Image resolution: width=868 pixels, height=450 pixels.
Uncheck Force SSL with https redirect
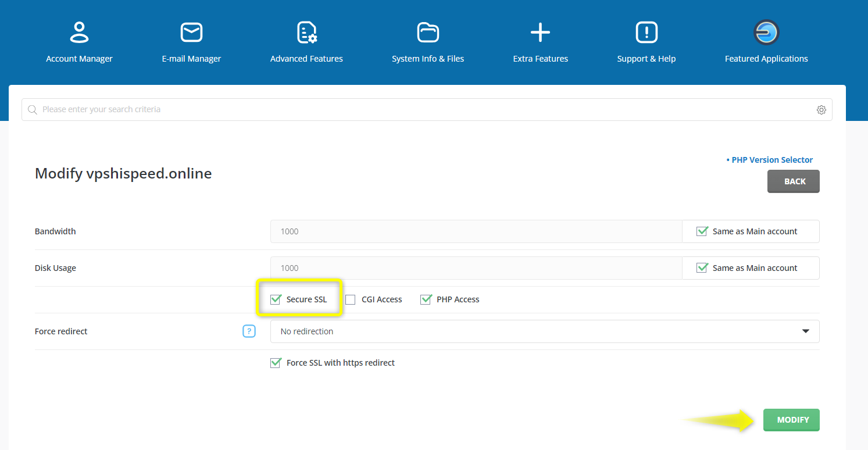point(275,362)
